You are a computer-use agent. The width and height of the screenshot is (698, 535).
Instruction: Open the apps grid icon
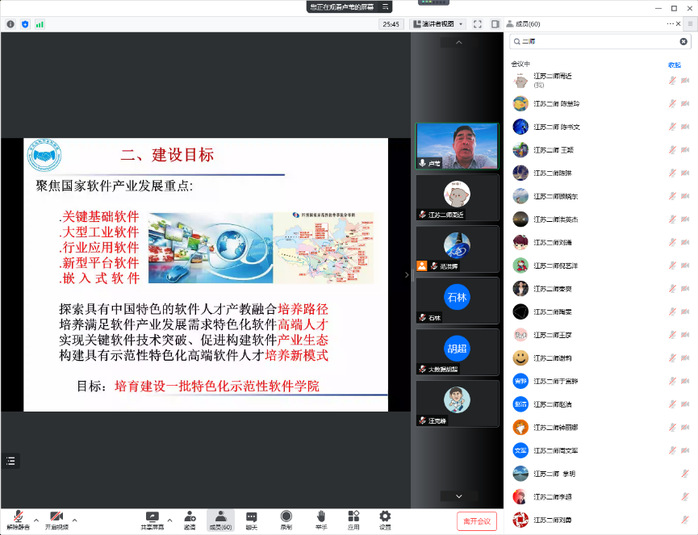pyautogui.click(x=353, y=516)
